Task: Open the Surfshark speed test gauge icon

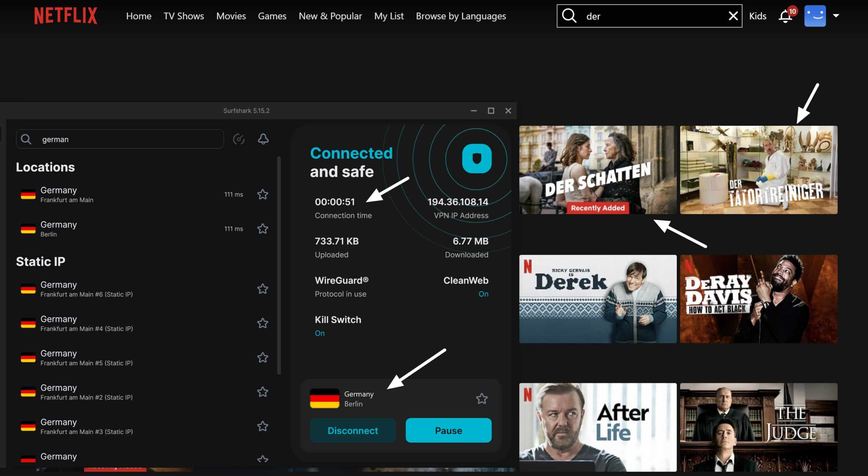Action: 239,139
